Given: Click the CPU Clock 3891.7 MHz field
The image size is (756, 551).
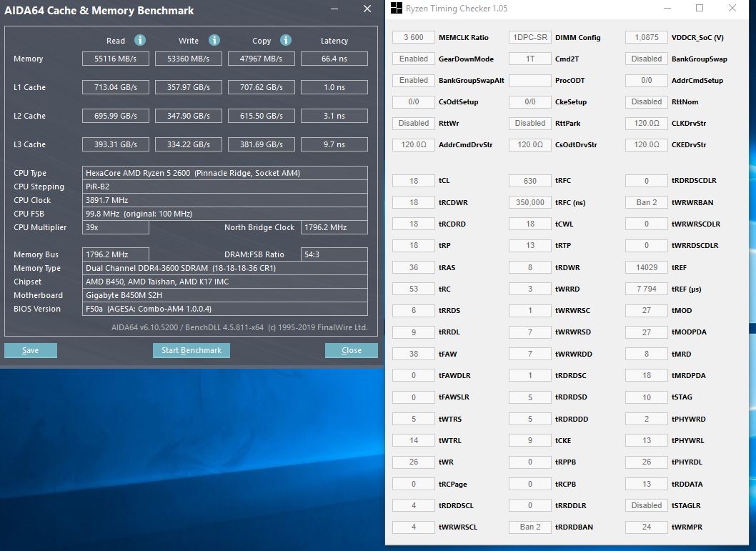Looking at the screenshot, I should [224, 200].
